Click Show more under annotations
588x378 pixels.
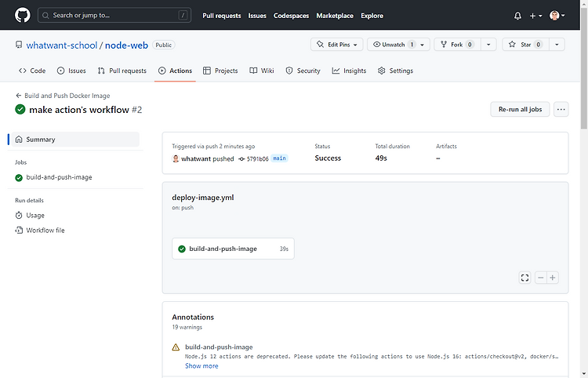point(201,365)
